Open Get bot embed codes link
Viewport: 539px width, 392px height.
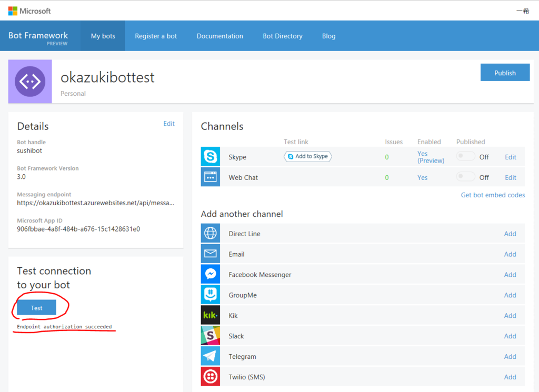click(493, 195)
